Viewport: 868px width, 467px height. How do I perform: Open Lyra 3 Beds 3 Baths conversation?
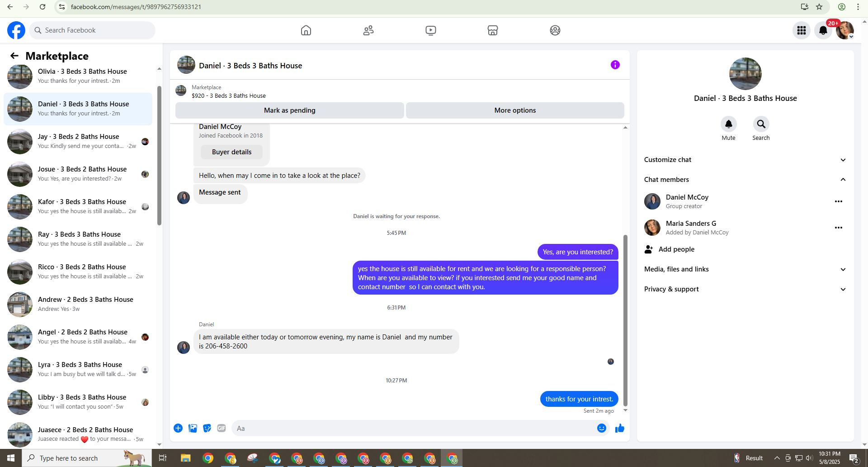click(78, 369)
